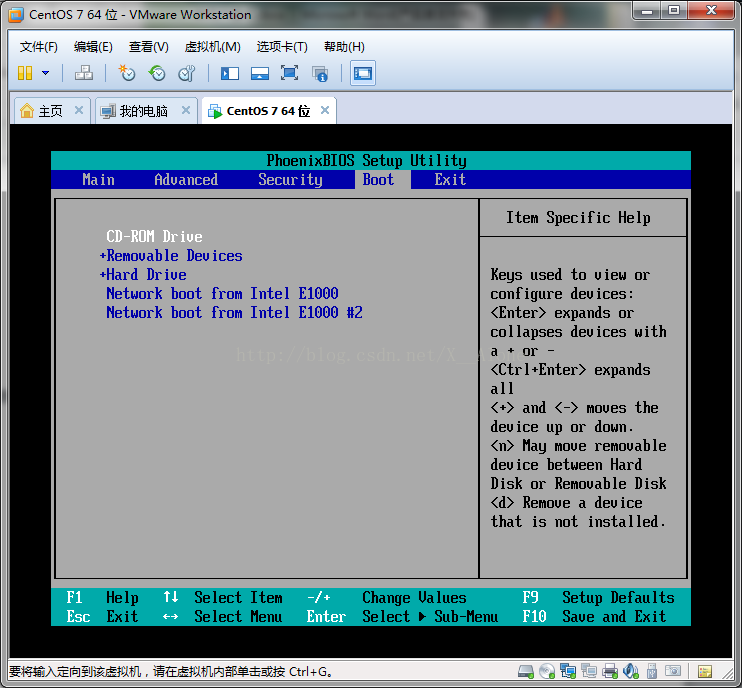Click the hard disk status icon
742x688 pixels.
(526, 671)
